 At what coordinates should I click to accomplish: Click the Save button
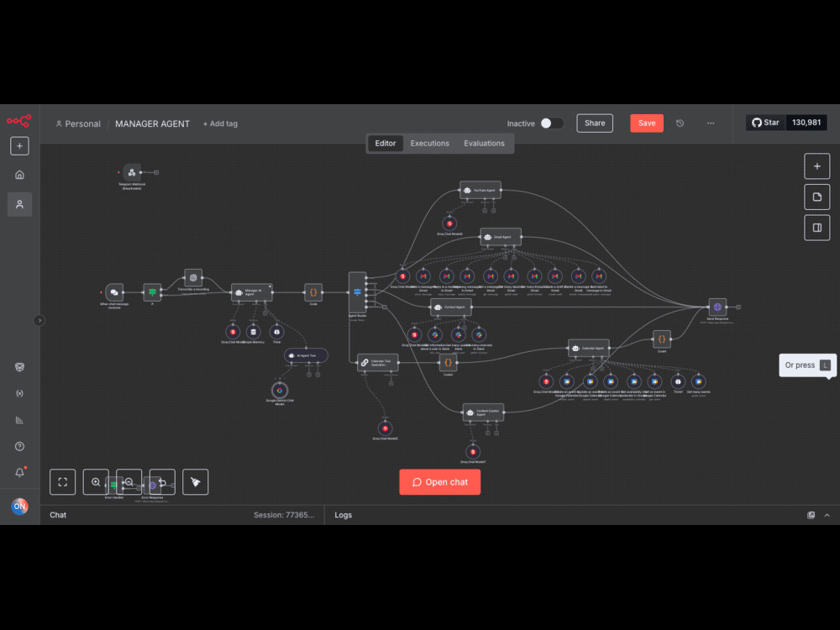click(647, 123)
